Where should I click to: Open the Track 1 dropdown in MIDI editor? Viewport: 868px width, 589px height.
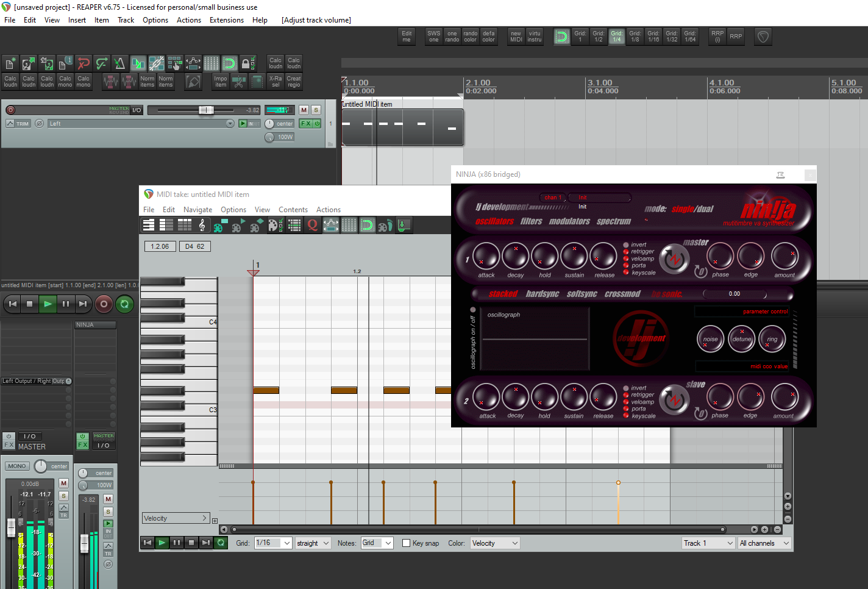point(708,543)
